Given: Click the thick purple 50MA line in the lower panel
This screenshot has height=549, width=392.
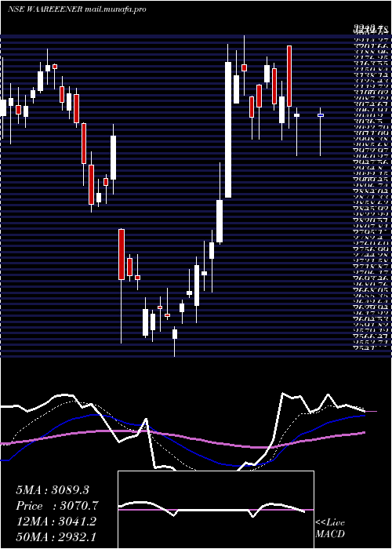Looking at the screenshot, I should 182,438.
